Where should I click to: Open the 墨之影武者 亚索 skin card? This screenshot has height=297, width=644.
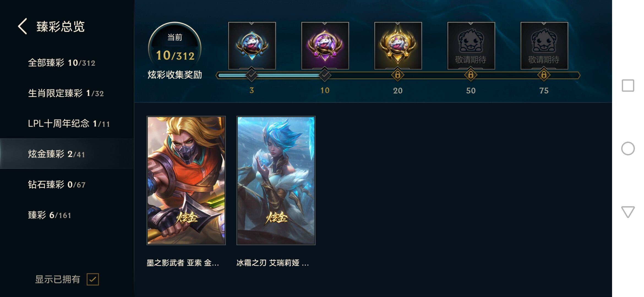coord(186,180)
